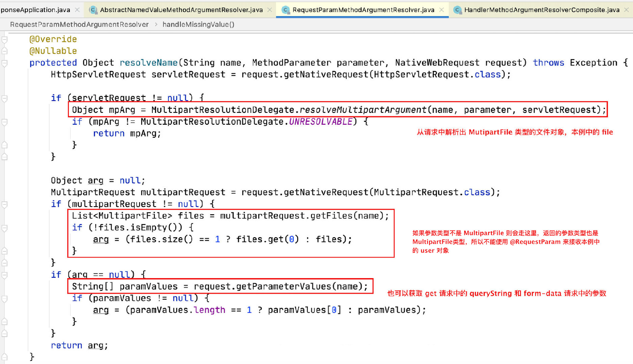The width and height of the screenshot is (633, 364).
Task: Close the AbstractNamedValueMethodArgumentResolver.java tab
Action: (x=270, y=10)
